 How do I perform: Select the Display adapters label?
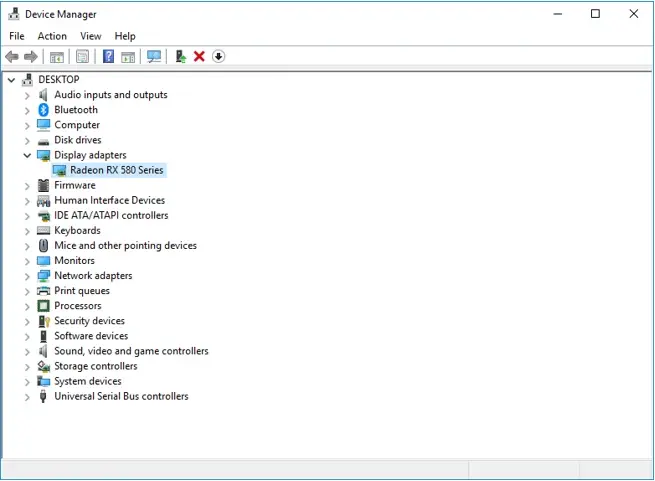(90, 155)
